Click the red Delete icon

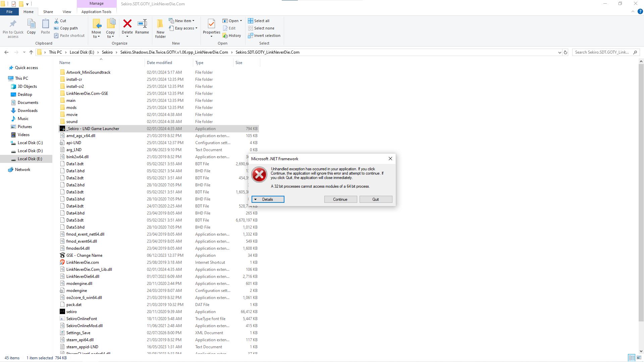coord(127,24)
